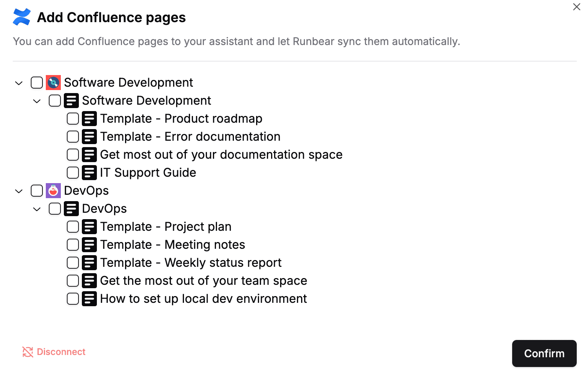Tick the Template - Weekly status report checkbox
Image resolution: width=588 pixels, height=376 pixels.
click(x=73, y=263)
